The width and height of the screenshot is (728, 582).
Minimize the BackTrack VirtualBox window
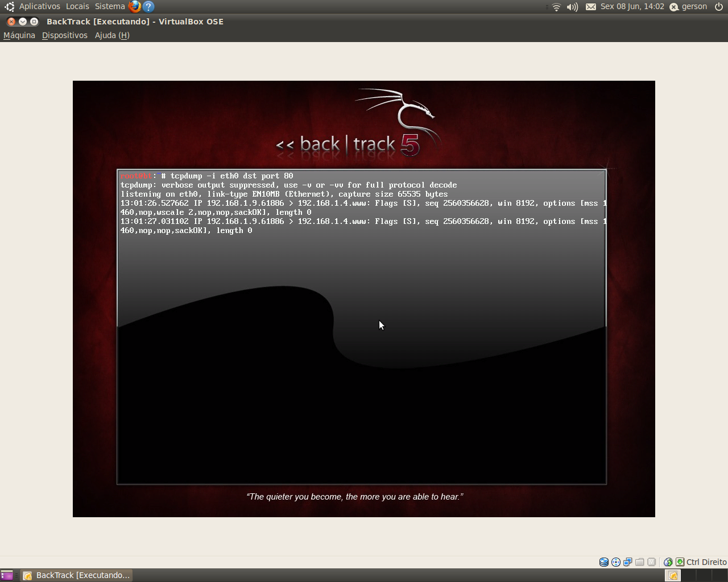pyautogui.click(x=23, y=22)
